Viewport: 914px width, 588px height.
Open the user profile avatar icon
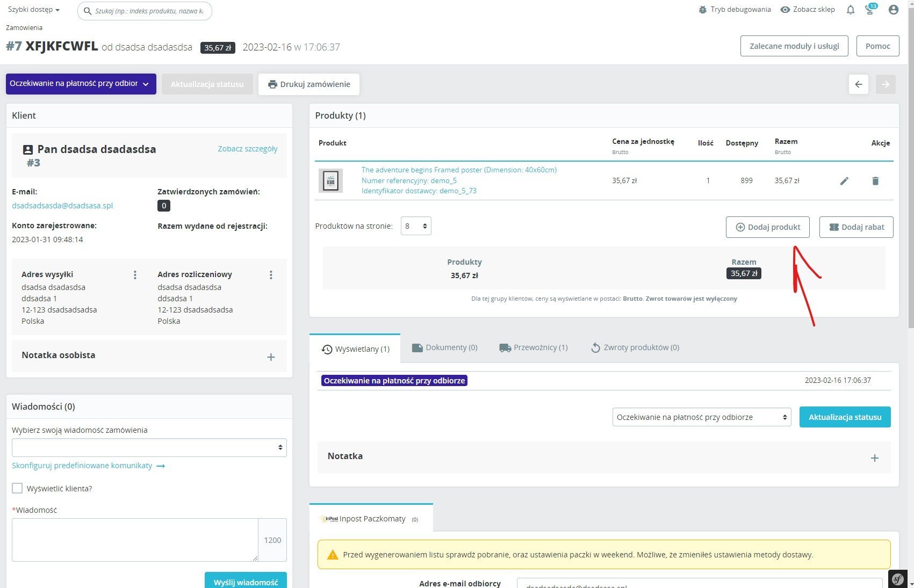894,10
